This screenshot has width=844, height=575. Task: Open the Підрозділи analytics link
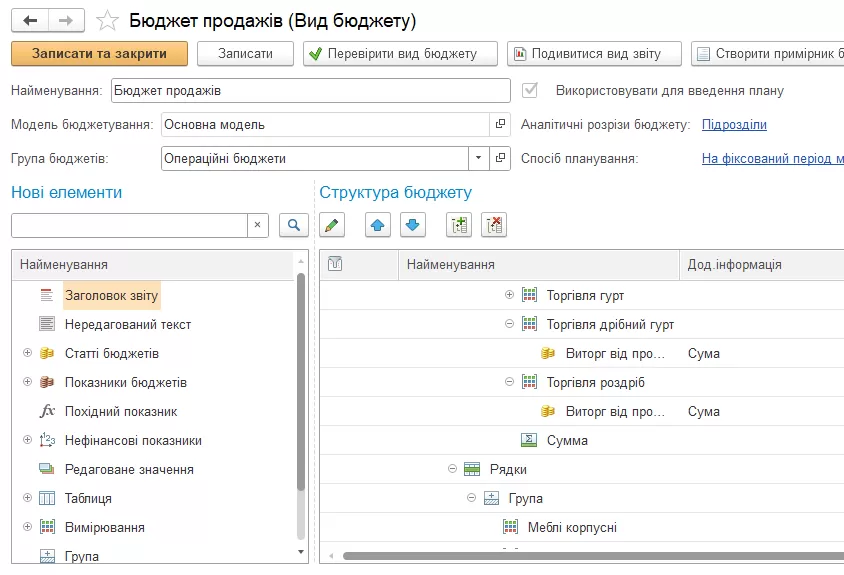tap(734, 124)
